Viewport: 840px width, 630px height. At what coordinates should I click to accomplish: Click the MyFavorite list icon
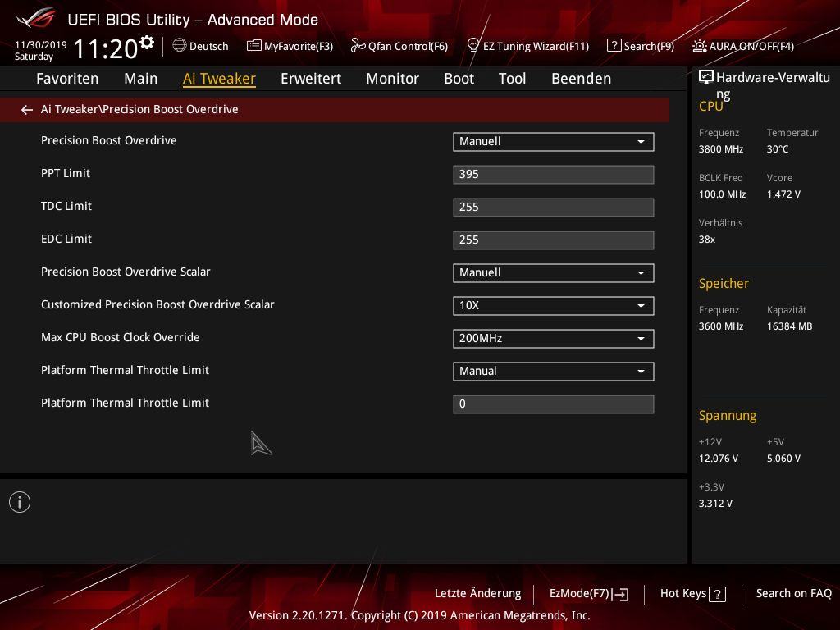coord(254,46)
